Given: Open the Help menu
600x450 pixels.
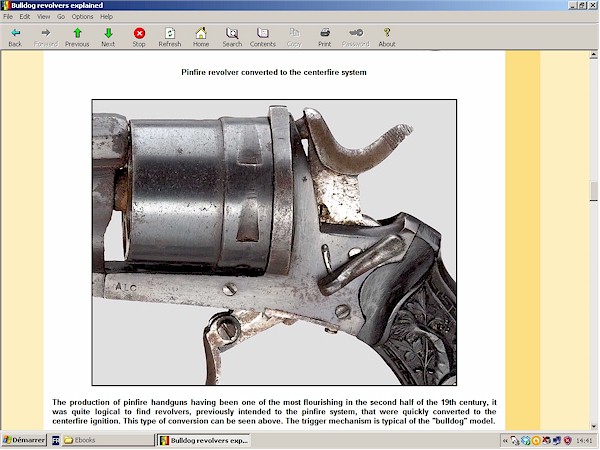Looking at the screenshot, I should coord(106,16).
